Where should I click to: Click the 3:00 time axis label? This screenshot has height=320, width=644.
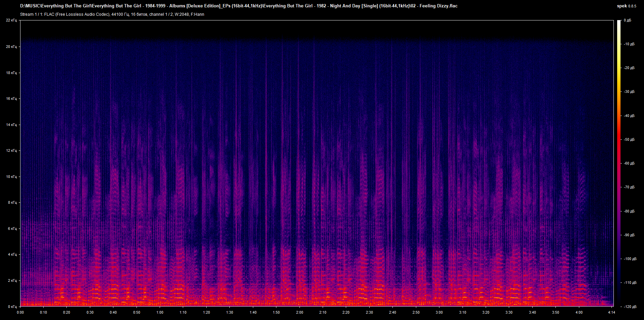click(439, 312)
